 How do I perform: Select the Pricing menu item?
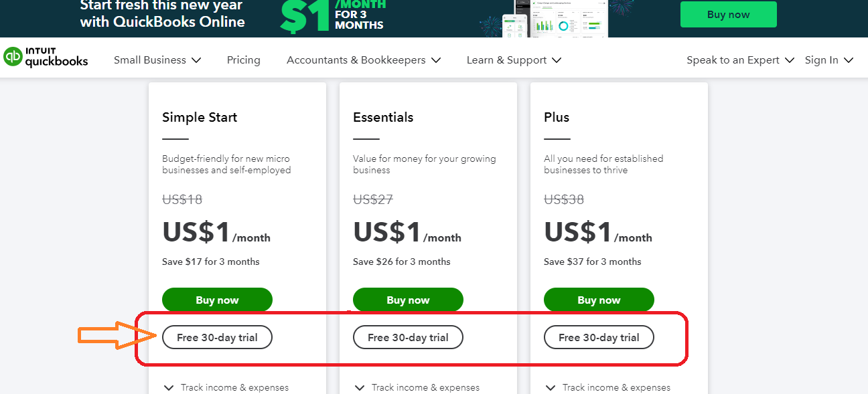click(x=243, y=60)
